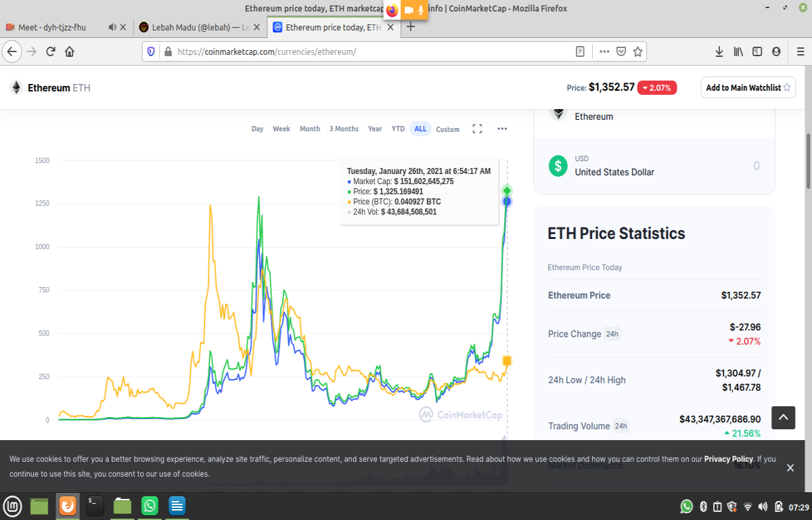The image size is (812, 520).
Task: Open WhatsApp from the taskbar
Action: click(x=150, y=506)
